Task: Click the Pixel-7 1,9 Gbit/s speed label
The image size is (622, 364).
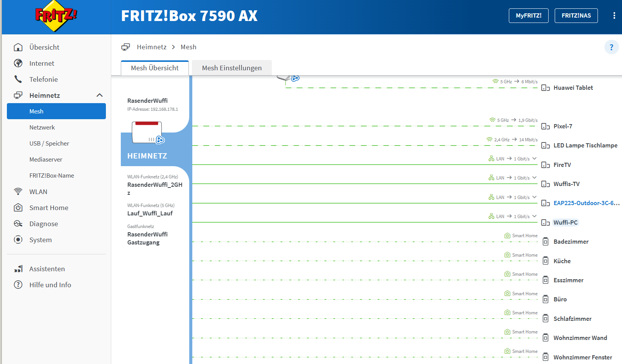Action: click(528, 120)
